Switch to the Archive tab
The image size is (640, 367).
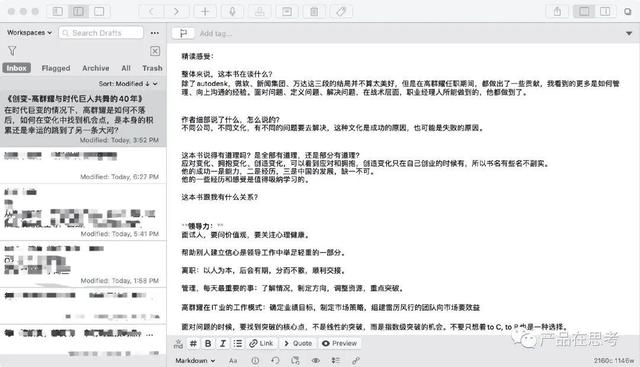tap(96, 68)
